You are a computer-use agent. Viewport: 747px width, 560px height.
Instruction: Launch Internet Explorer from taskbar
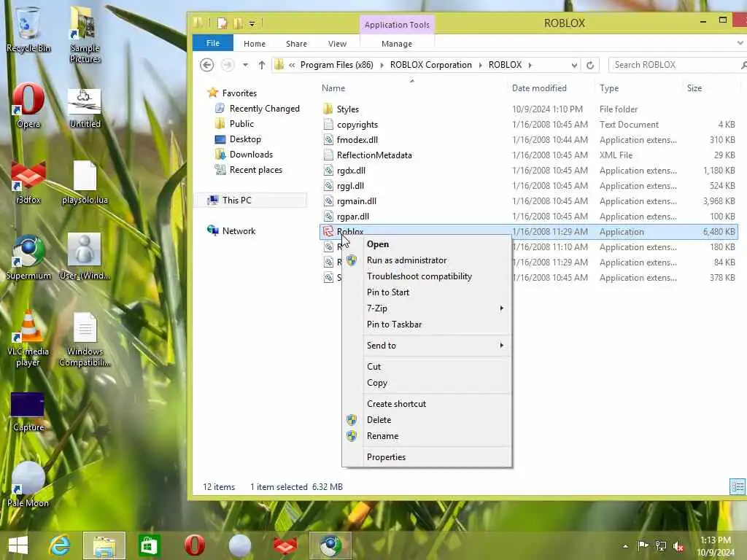pos(60,545)
